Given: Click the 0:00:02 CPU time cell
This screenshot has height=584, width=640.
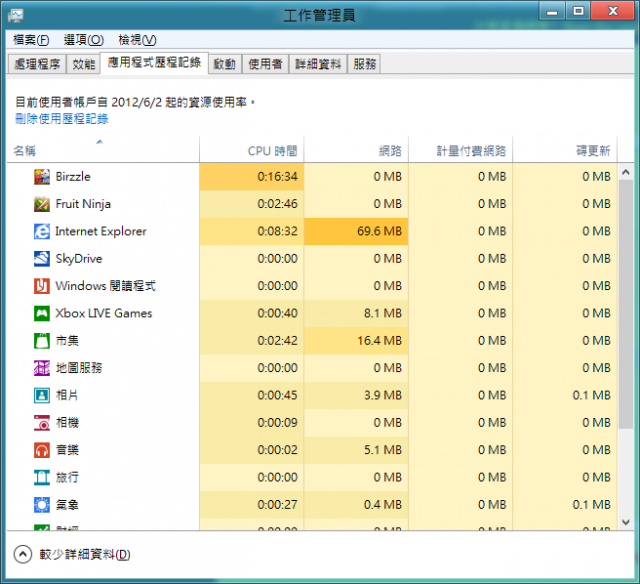Looking at the screenshot, I should click(x=251, y=450).
